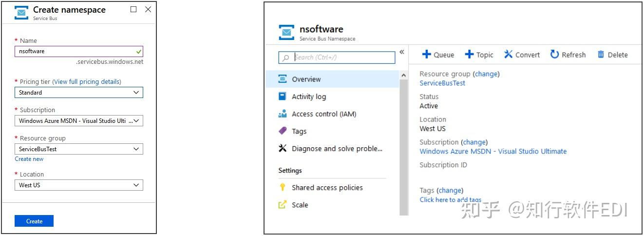Image resolution: width=644 pixels, height=236 pixels.
Task: Select Overview in the namespace menu
Action: [306, 79]
